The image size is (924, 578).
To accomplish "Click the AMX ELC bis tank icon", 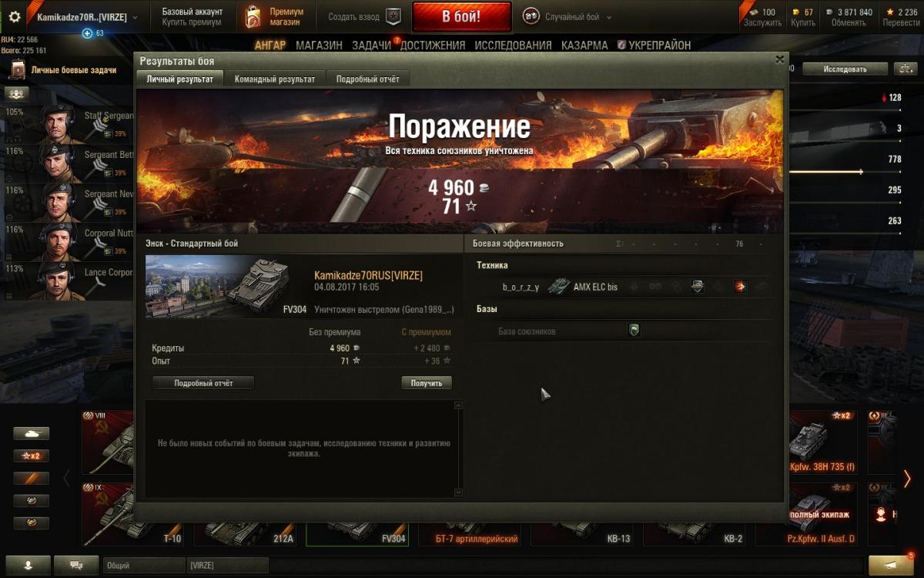I will (559, 287).
